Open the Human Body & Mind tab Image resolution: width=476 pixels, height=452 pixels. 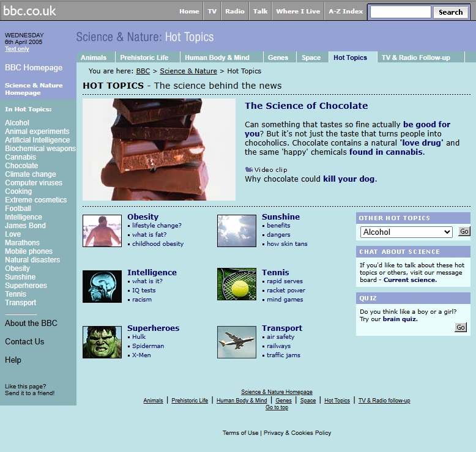click(x=217, y=57)
